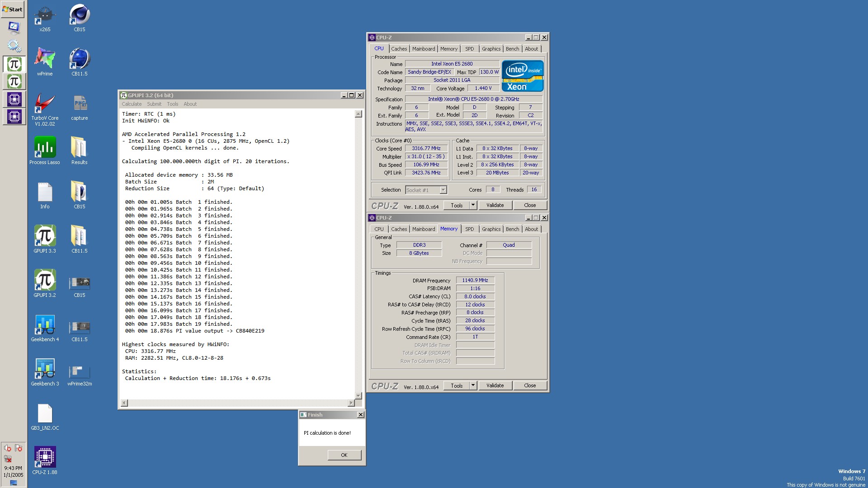Click the taskbar clock showing 9:43 PM
868x488 pixels.
click(13, 468)
